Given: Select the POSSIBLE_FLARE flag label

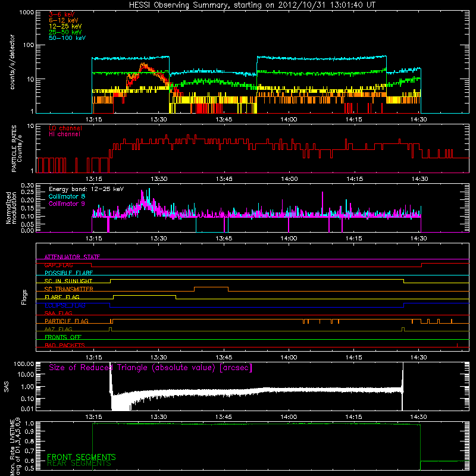Looking at the screenshot, I should click(x=68, y=273).
